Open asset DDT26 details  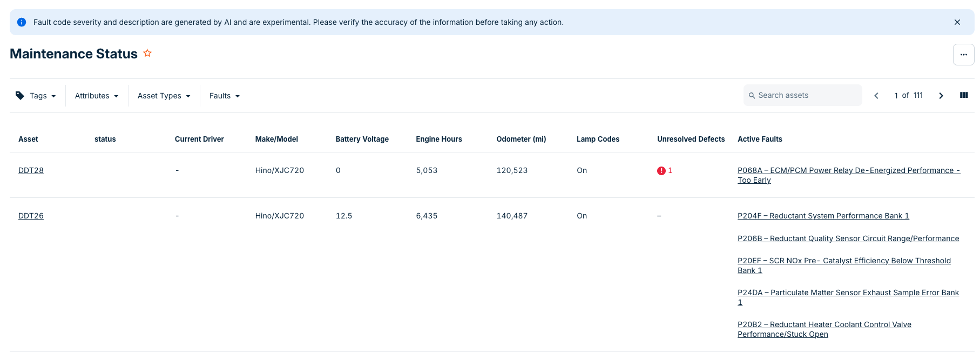click(x=31, y=216)
